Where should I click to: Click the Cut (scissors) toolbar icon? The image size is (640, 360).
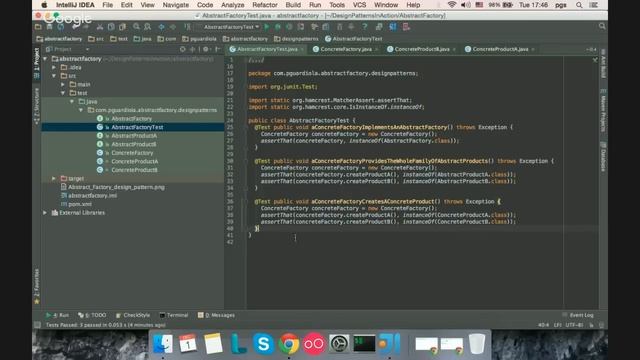(x=100, y=27)
